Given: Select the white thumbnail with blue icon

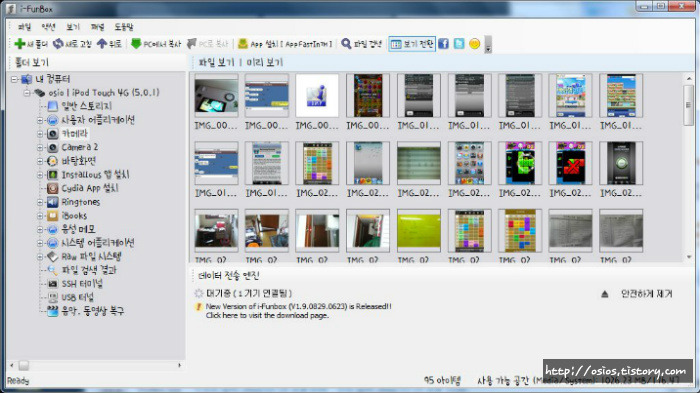Looking at the screenshot, I should [317, 96].
